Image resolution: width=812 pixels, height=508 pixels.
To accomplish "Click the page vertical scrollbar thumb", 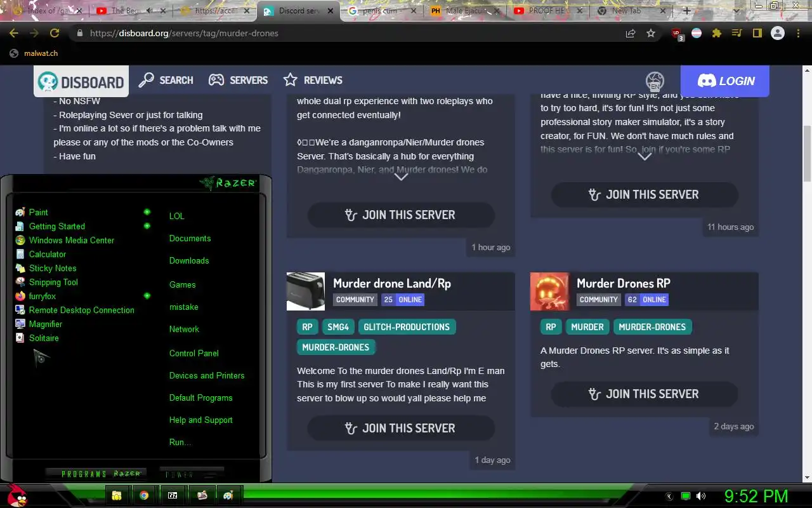I will click(807, 152).
